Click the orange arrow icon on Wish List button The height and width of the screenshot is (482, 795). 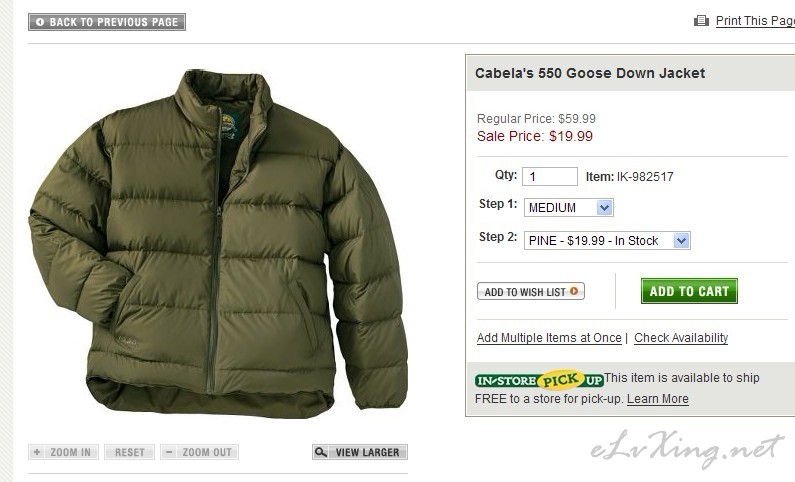[574, 291]
